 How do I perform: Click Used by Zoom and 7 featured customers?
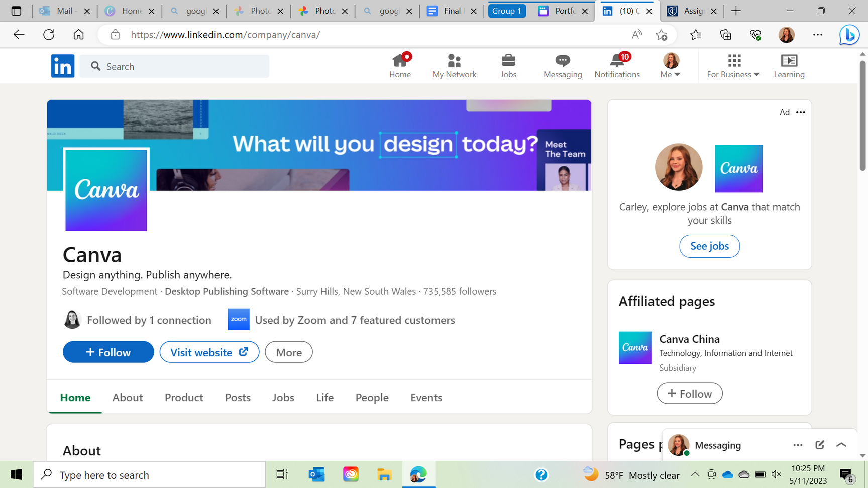click(342, 320)
